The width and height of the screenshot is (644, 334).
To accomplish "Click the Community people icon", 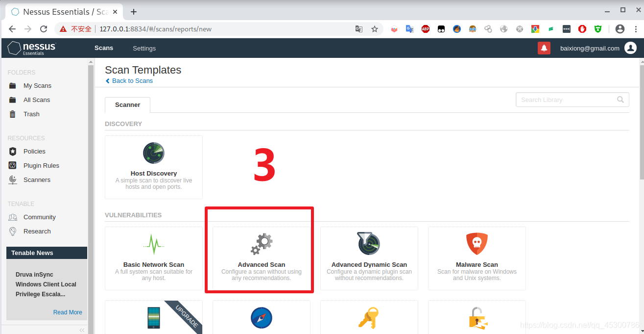I will tap(13, 217).
